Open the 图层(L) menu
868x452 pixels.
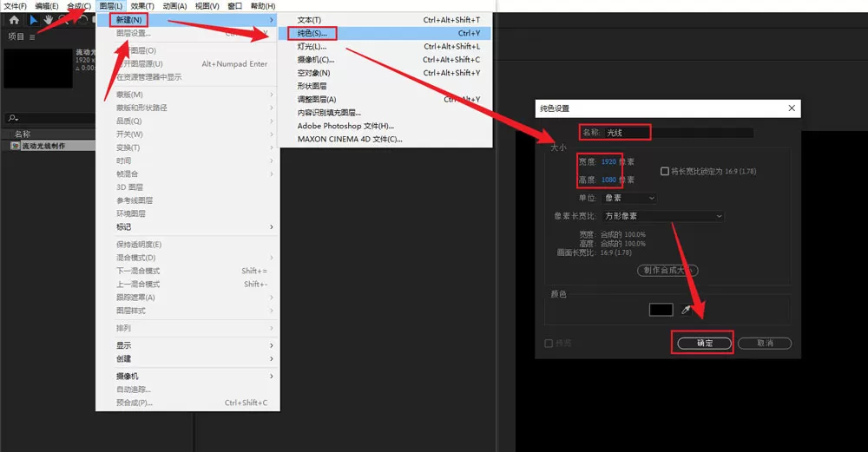click(x=111, y=6)
